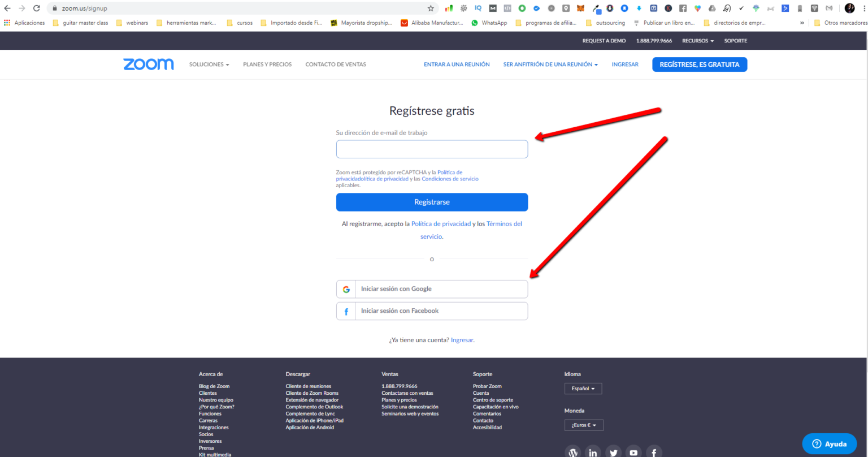
Task: Select Entrar a una reunión
Action: (x=457, y=64)
